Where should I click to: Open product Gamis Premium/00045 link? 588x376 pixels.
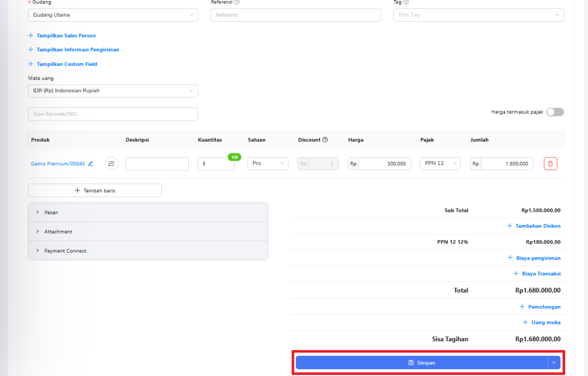[58, 164]
